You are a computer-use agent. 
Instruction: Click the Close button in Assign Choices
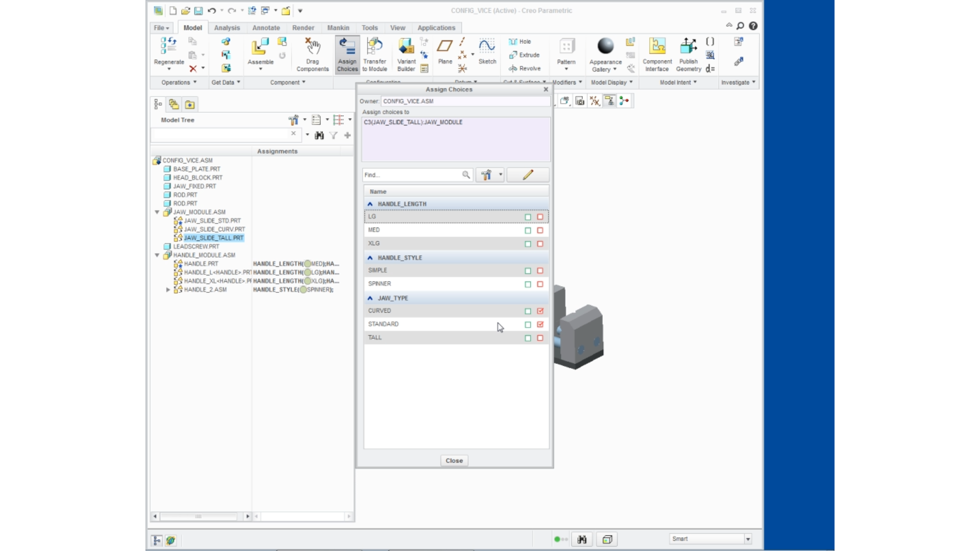coord(454,461)
